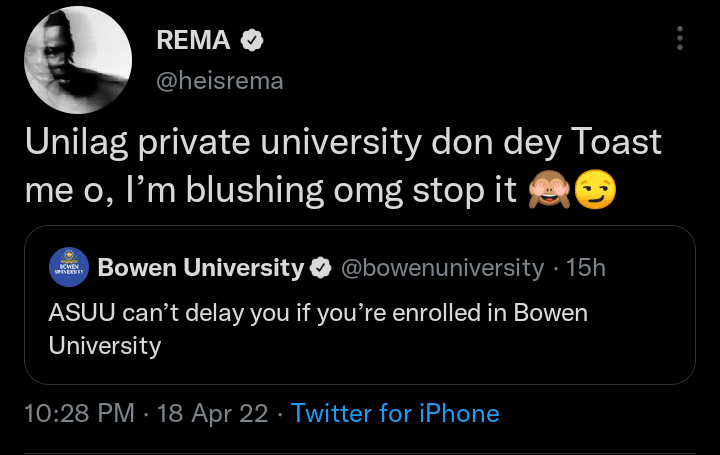Click the Bowen University account name
This screenshot has height=455, width=720.
pos(200,268)
